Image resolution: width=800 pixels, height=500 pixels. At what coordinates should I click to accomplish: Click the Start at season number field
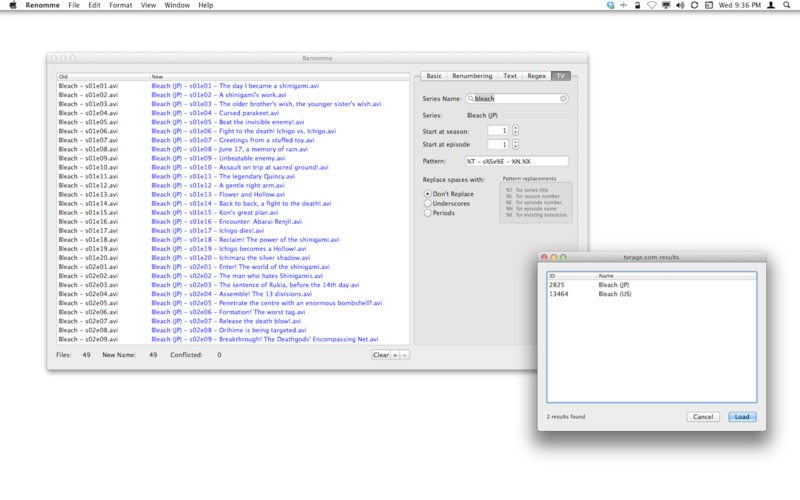498,131
